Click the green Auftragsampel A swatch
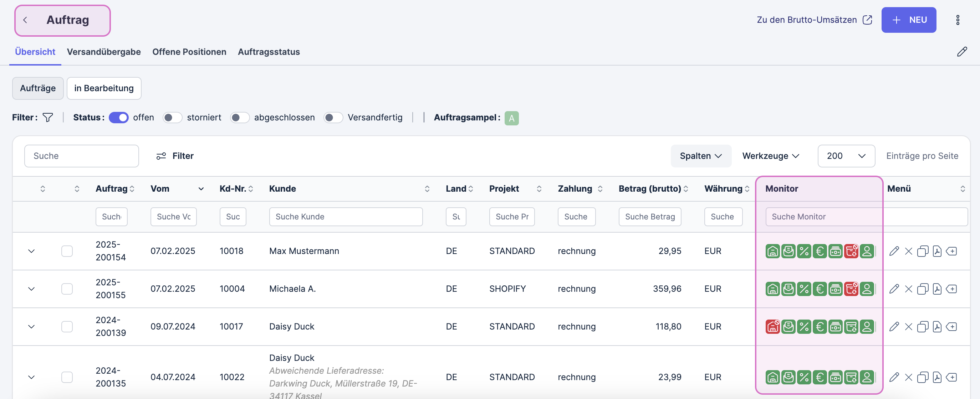 [511, 118]
